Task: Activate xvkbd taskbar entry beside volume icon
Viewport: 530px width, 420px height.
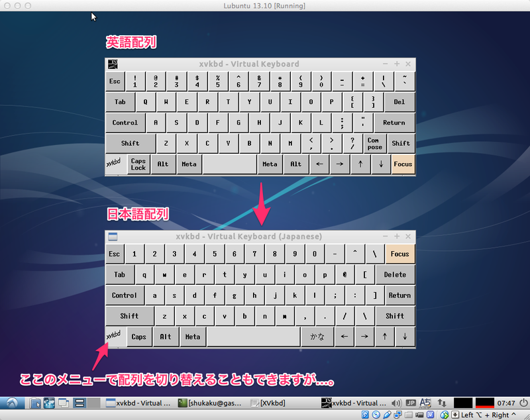Action: (x=354, y=403)
